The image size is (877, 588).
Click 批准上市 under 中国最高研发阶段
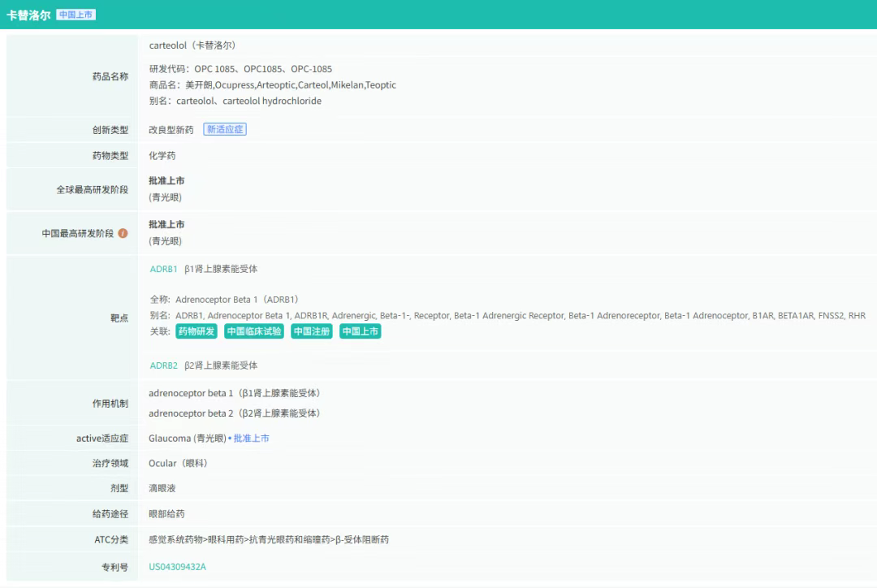click(x=166, y=224)
